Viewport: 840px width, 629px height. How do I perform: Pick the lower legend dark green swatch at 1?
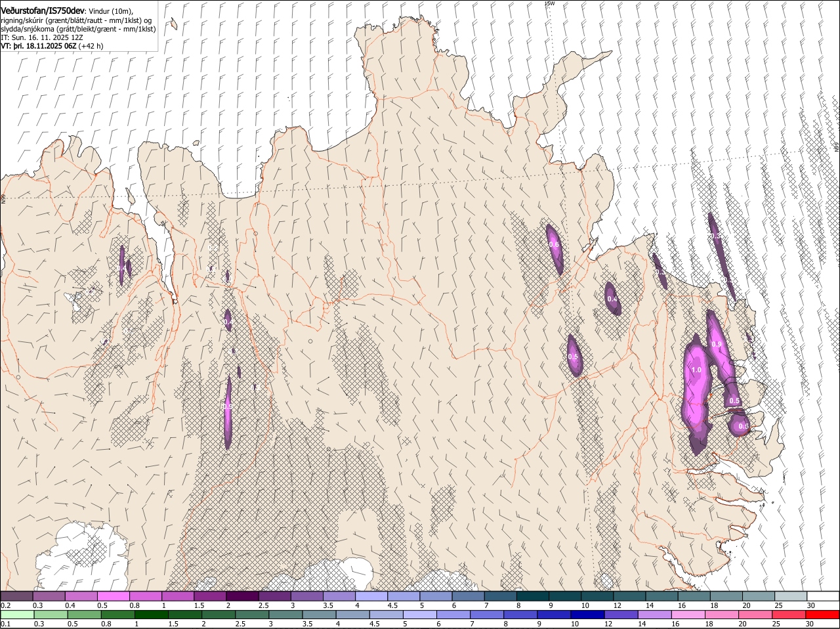[x=151, y=615]
